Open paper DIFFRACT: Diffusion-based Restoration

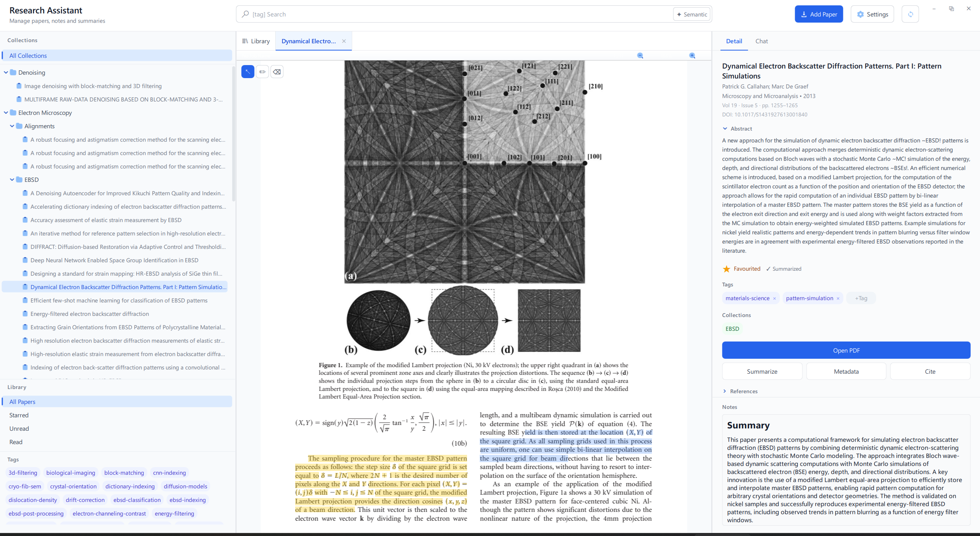[128, 247]
